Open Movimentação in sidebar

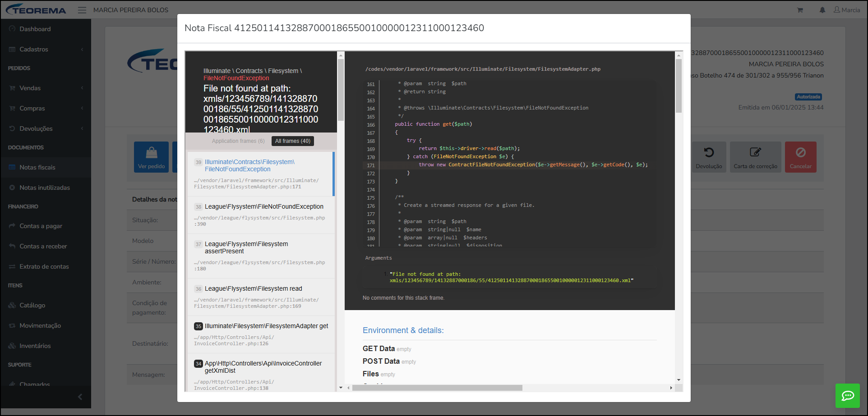pyautogui.click(x=46, y=325)
